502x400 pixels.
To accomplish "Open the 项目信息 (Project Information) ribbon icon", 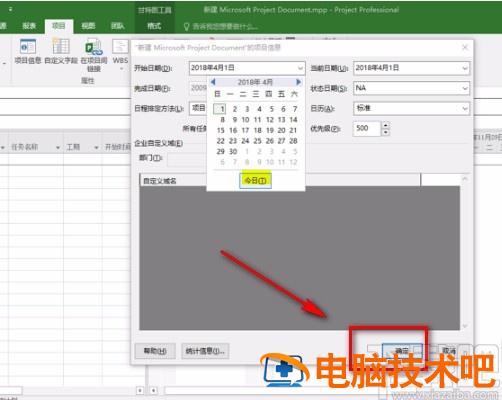I will tap(28, 51).
